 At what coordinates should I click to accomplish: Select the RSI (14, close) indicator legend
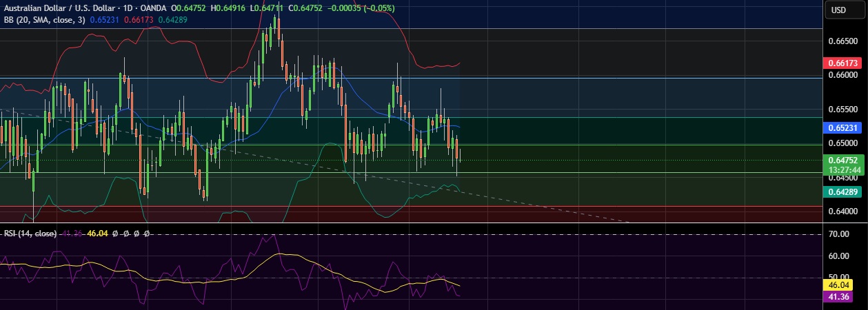pos(29,234)
